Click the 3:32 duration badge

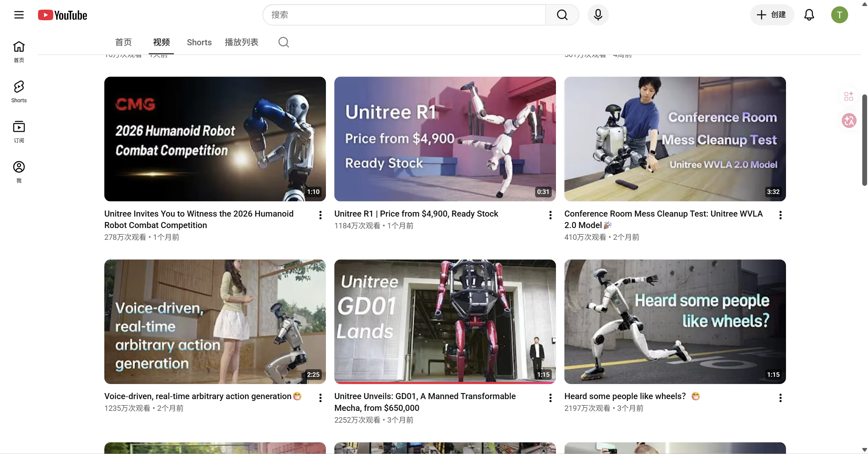(x=773, y=192)
